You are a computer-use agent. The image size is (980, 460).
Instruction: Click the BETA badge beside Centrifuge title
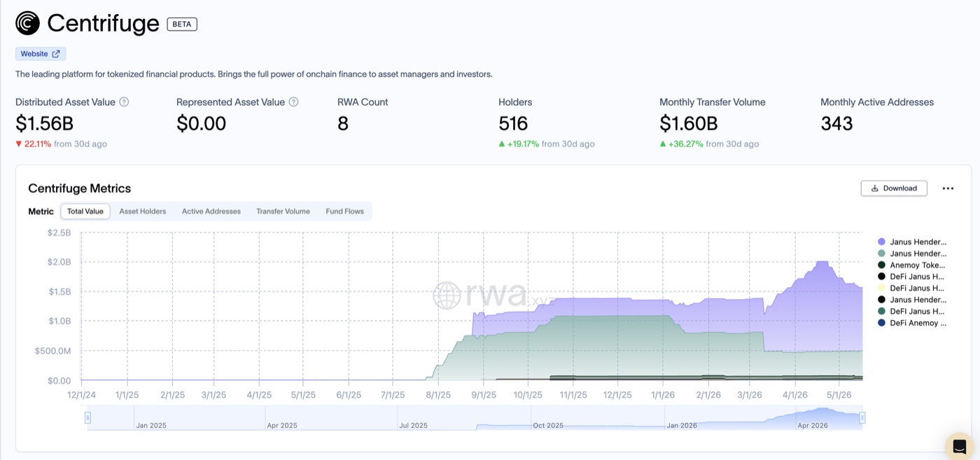click(x=182, y=24)
